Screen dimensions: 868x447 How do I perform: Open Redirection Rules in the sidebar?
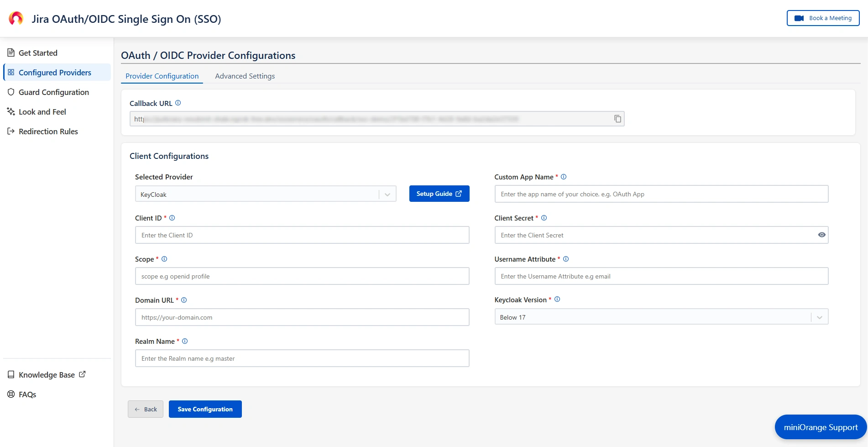(57, 131)
